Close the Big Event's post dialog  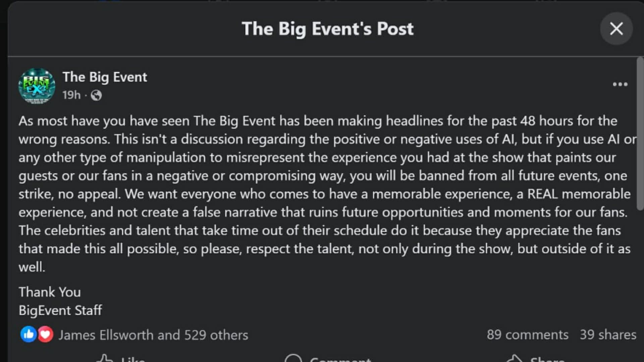point(616,29)
